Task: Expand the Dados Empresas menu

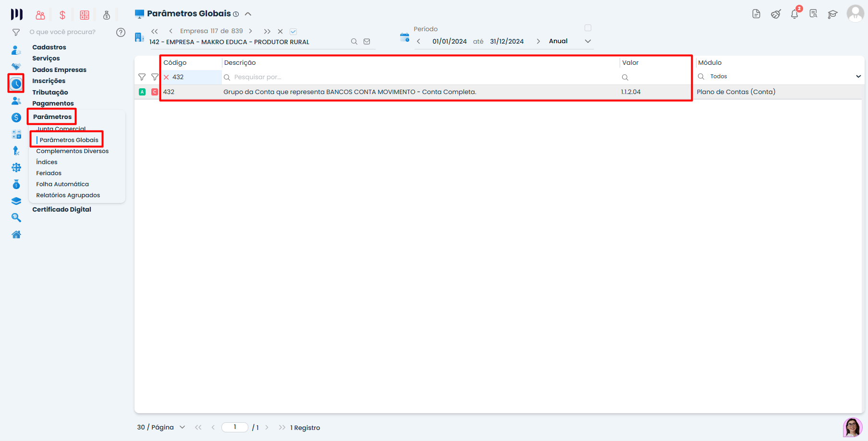Action: 60,70
